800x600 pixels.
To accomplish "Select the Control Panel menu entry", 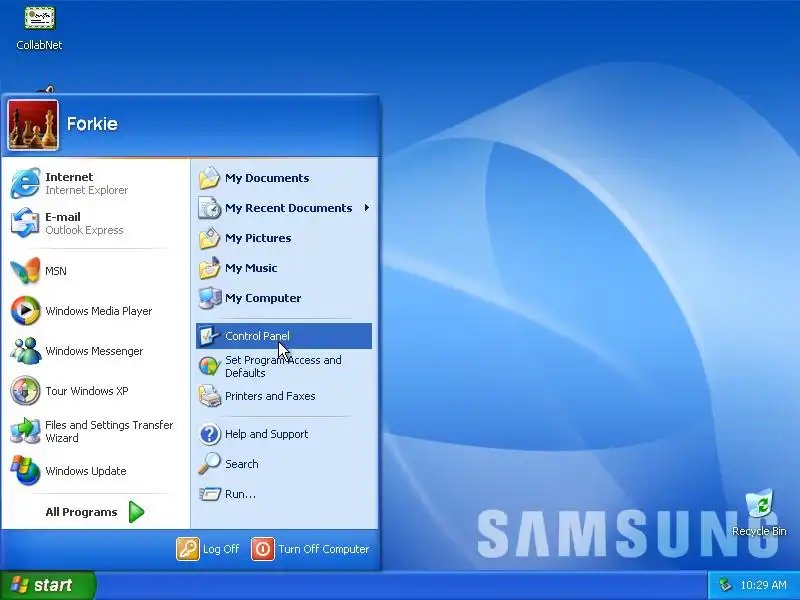I will point(284,336).
